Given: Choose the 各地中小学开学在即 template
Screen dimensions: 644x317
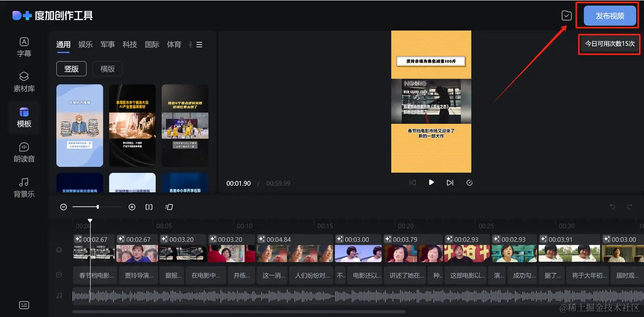Looking at the screenshot, I should coord(185,183).
